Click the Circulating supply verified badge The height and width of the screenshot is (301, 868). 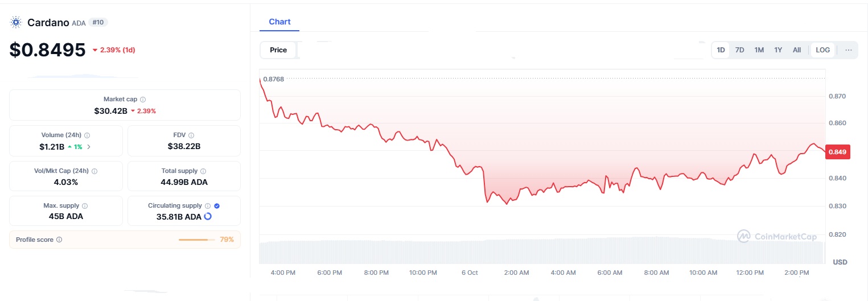pyautogui.click(x=217, y=206)
